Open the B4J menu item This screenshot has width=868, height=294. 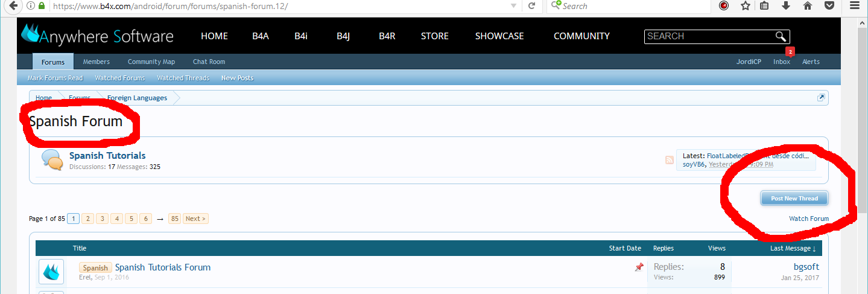point(343,36)
